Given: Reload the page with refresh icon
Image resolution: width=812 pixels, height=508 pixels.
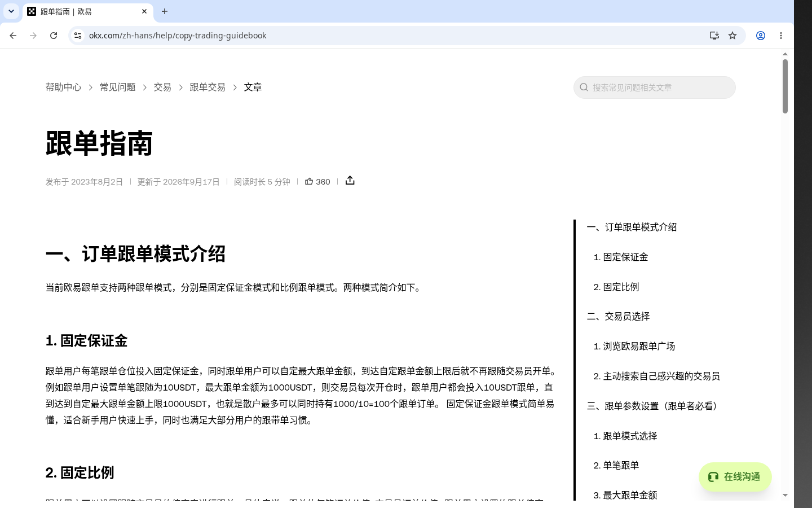Looking at the screenshot, I should click(x=54, y=36).
